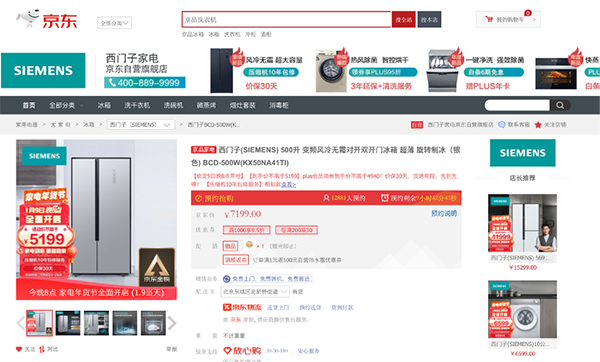Show next product thumbnails arrow

point(172,323)
